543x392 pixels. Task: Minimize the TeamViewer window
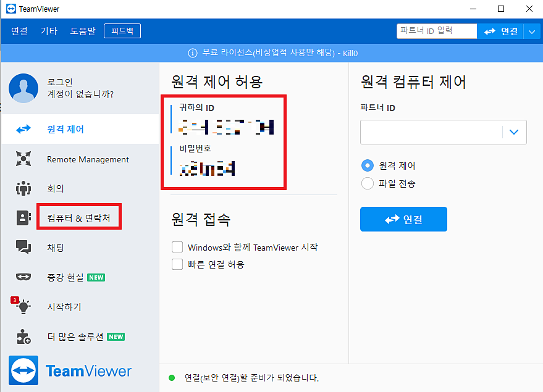coord(473,9)
